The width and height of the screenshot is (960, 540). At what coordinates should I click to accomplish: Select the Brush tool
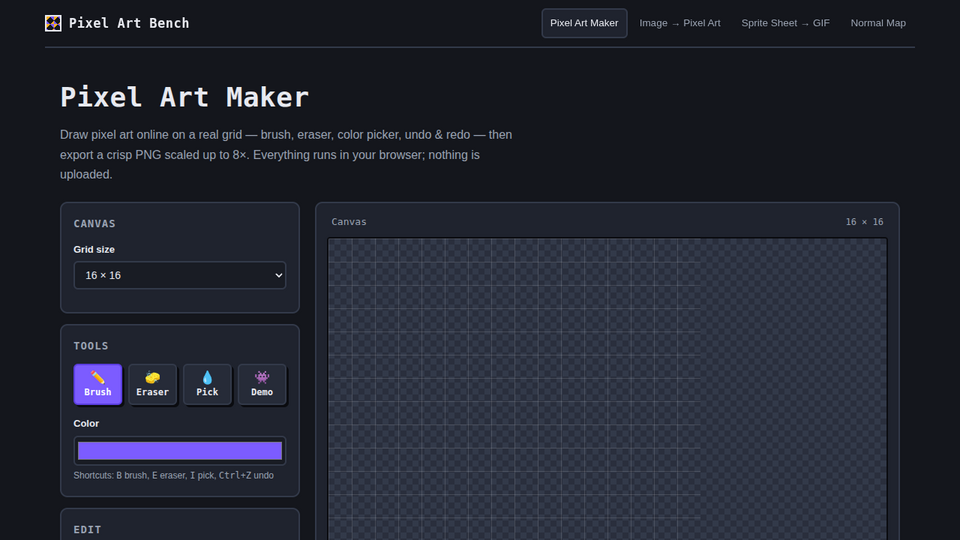tap(98, 384)
